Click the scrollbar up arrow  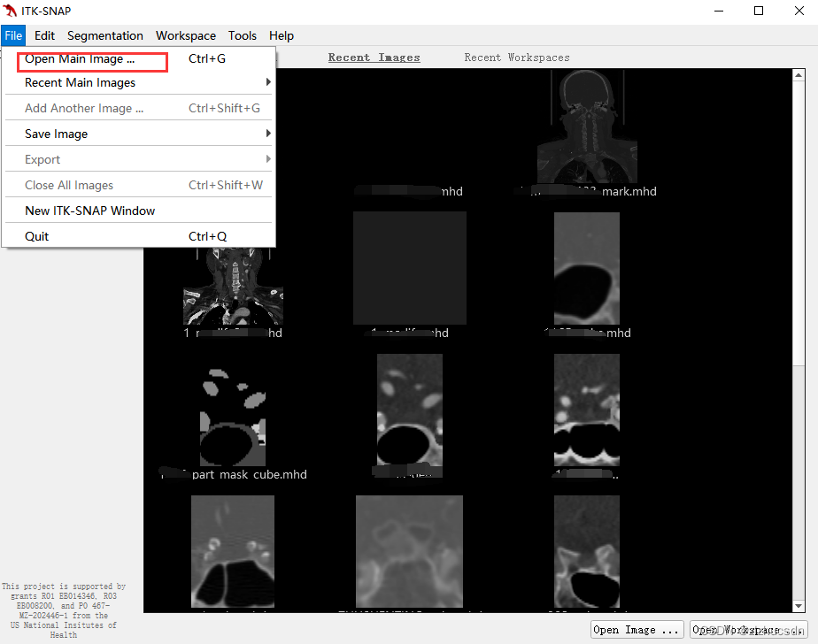coord(799,75)
